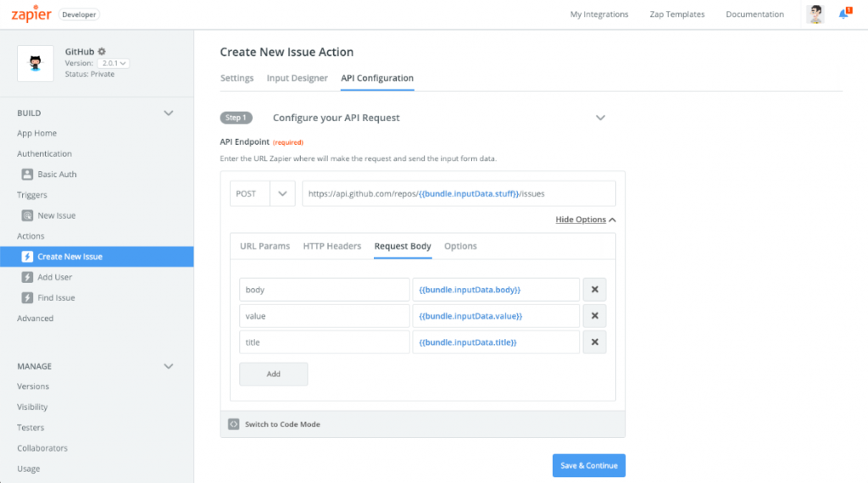Image resolution: width=868 pixels, height=483 pixels.
Task: Open Documentation link
Action: (755, 14)
